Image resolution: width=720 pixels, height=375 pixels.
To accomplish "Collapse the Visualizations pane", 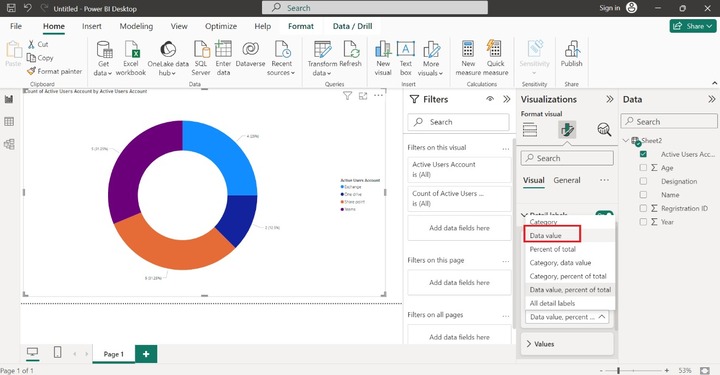I will point(610,99).
